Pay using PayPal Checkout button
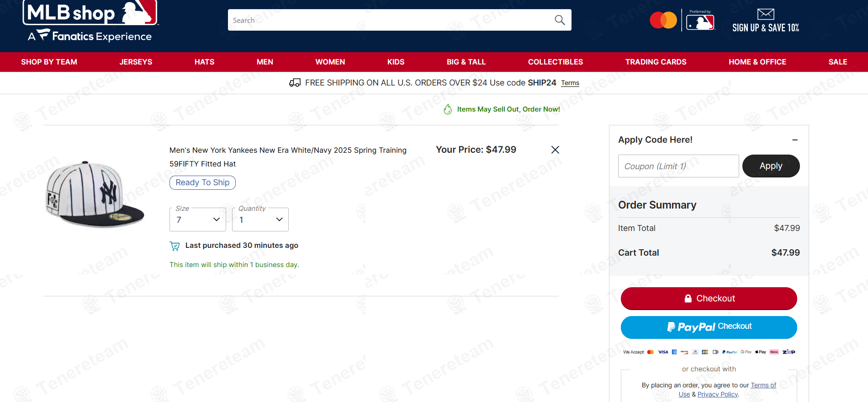868x402 pixels. [x=709, y=327]
